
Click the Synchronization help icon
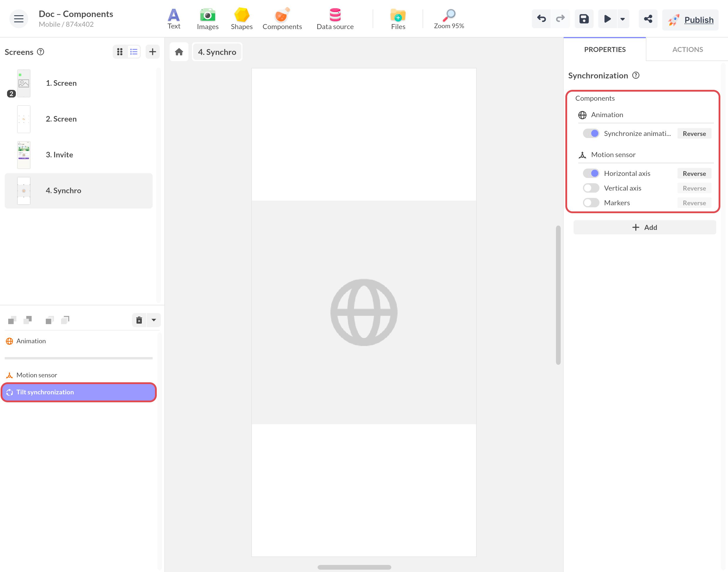(636, 75)
